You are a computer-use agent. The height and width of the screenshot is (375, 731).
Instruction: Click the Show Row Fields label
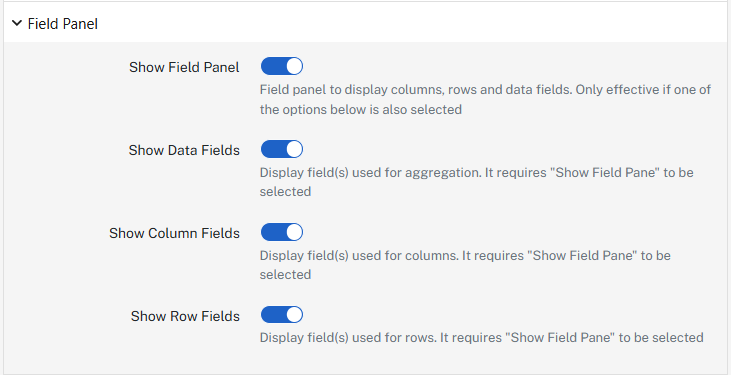point(185,316)
